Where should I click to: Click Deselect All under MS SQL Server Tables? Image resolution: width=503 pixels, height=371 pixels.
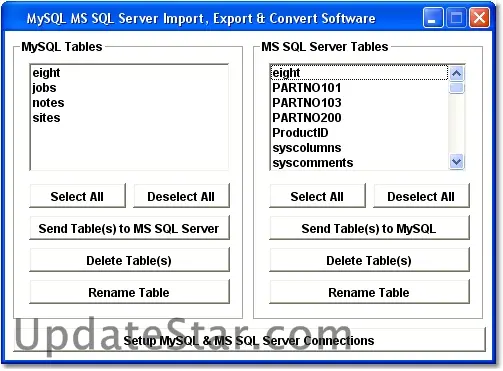tap(421, 196)
